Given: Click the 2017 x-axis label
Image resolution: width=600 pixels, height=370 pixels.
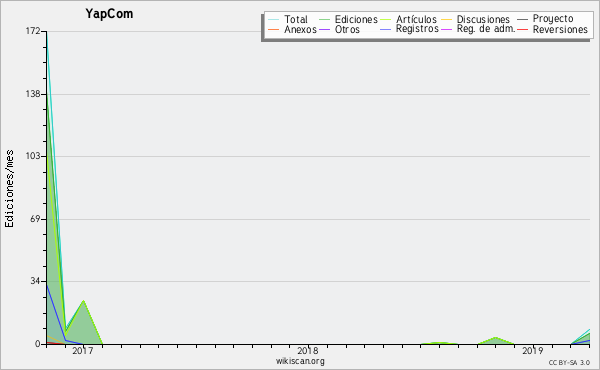Looking at the screenshot, I should coord(83,351).
